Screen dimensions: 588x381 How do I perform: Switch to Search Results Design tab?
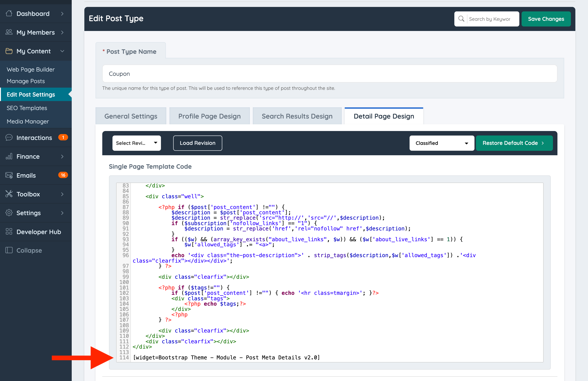click(x=297, y=116)
